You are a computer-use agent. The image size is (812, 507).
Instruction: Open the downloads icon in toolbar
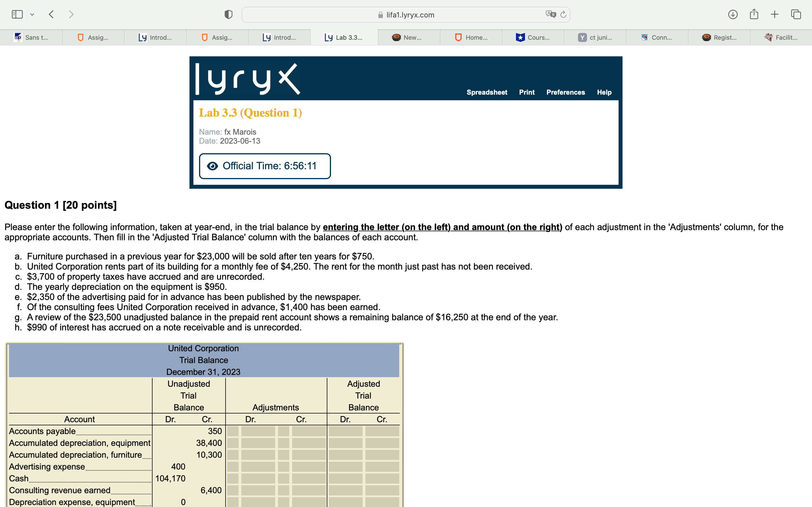pyautogui.click(x=733, y=14)
